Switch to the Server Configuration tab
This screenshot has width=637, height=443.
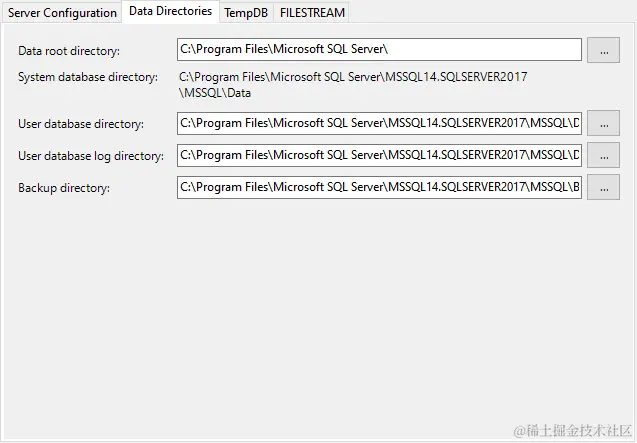click(62, 13)
